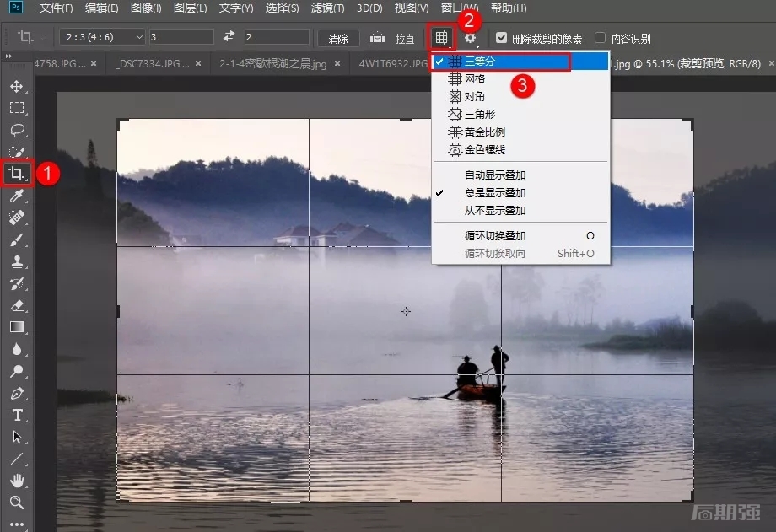Click the crop width input field
The height and width of the screenshot is (532, 776).
coord(180,38)
